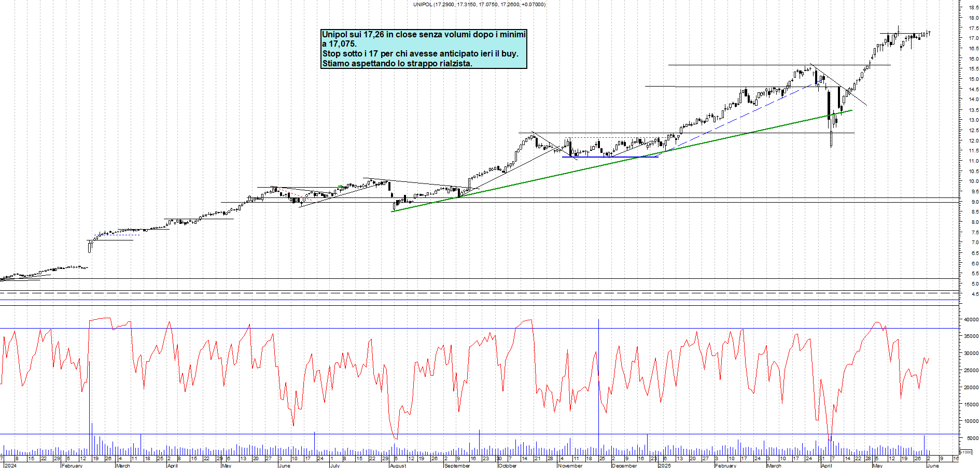
Task: Click the 17.0 price axis label
Action: [974, 38]
